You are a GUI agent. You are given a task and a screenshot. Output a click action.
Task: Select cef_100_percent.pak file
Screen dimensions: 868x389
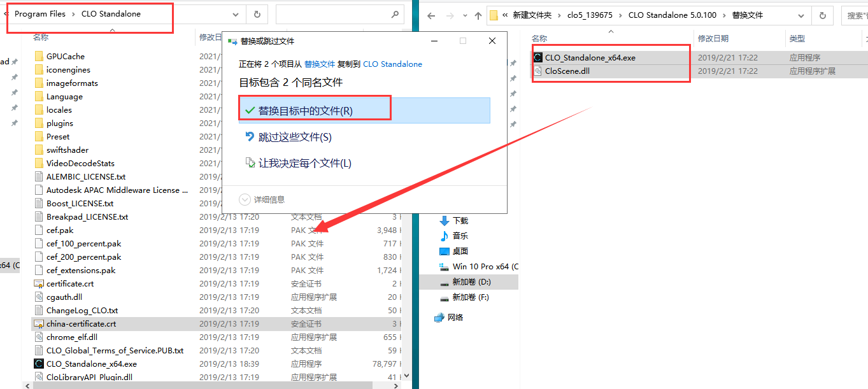coord(83,243)
